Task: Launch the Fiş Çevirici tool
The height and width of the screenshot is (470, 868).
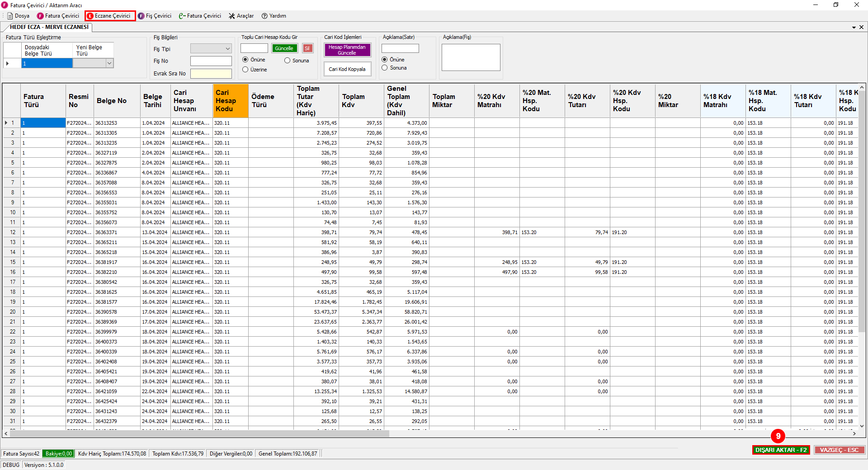Action: tap(155, 16)
